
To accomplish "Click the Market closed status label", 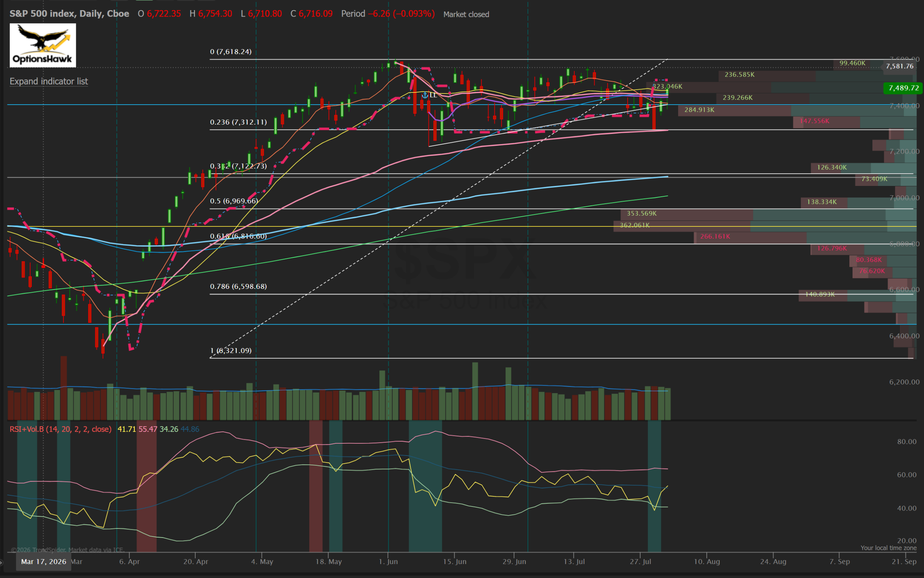I will pos(466,14).
